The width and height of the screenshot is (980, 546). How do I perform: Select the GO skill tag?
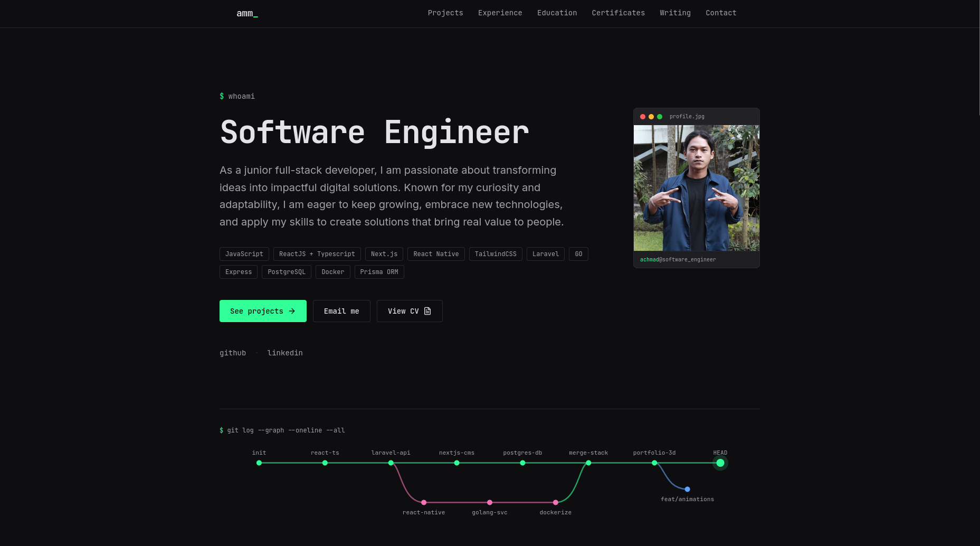[578, 254]
